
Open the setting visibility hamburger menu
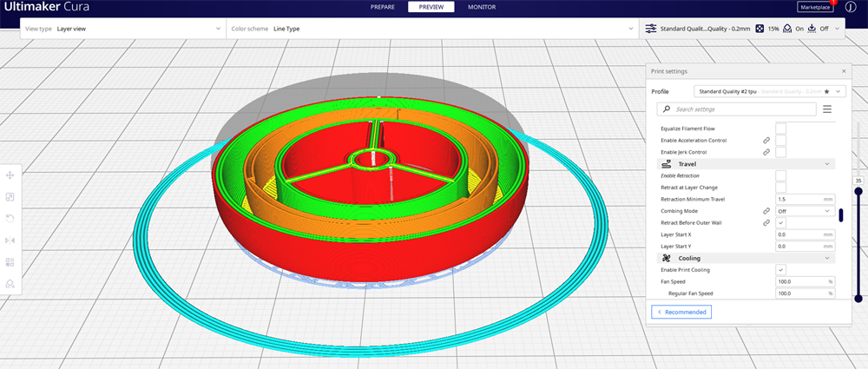[827, 109]
